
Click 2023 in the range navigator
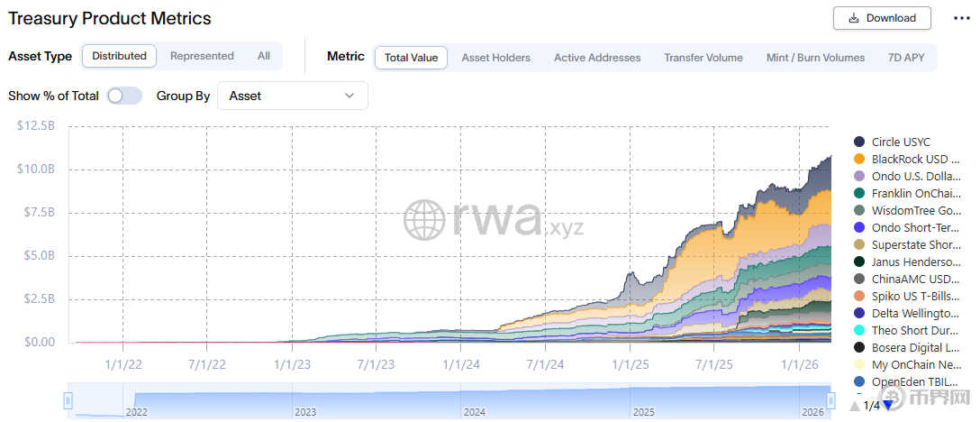[305, 413]
